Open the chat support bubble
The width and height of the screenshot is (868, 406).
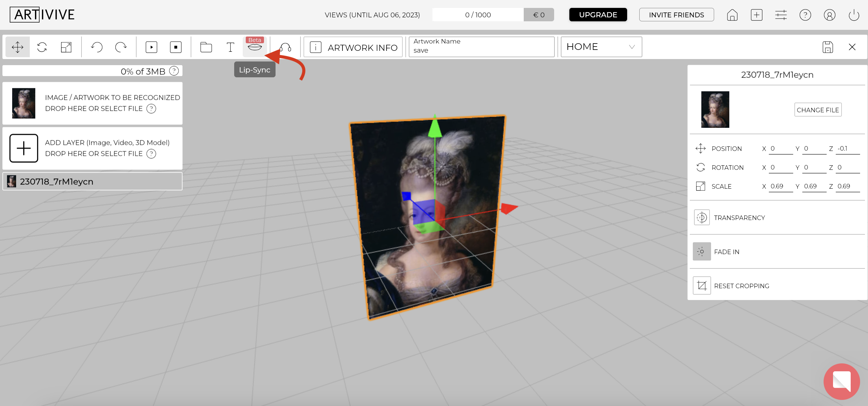(x=841, y=381)
